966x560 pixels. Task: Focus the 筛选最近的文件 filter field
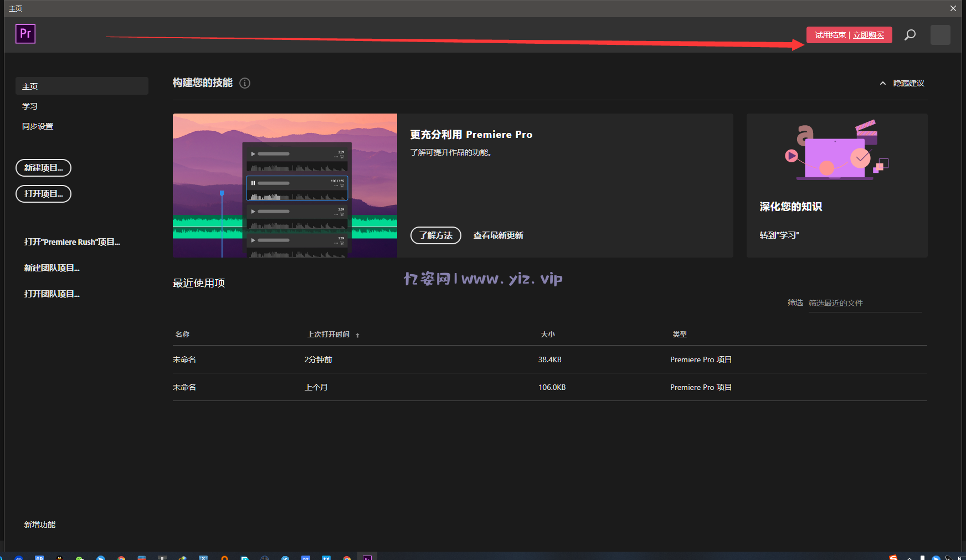(x=865, y=303)
